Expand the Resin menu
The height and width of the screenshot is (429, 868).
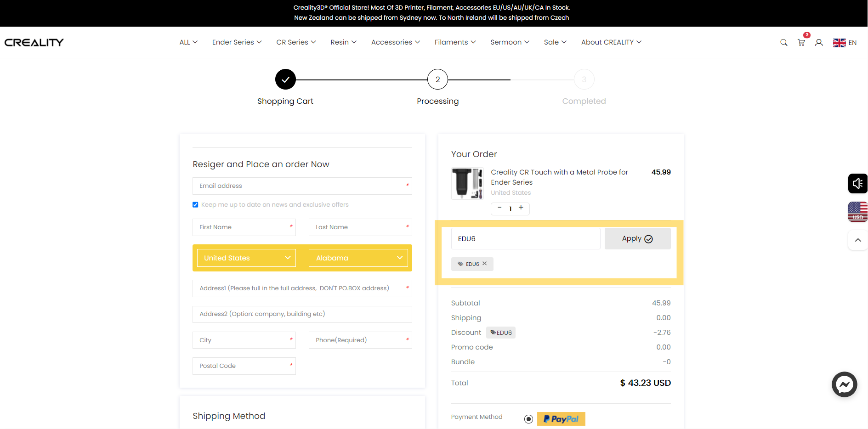click(x=343, y=42)
